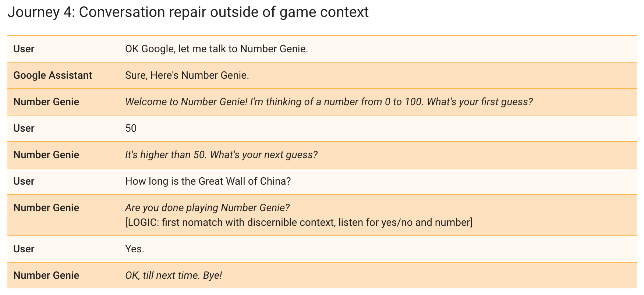Click "User" label beside the "50" guess
644x295 pixels.
click(x=24, y=128)
